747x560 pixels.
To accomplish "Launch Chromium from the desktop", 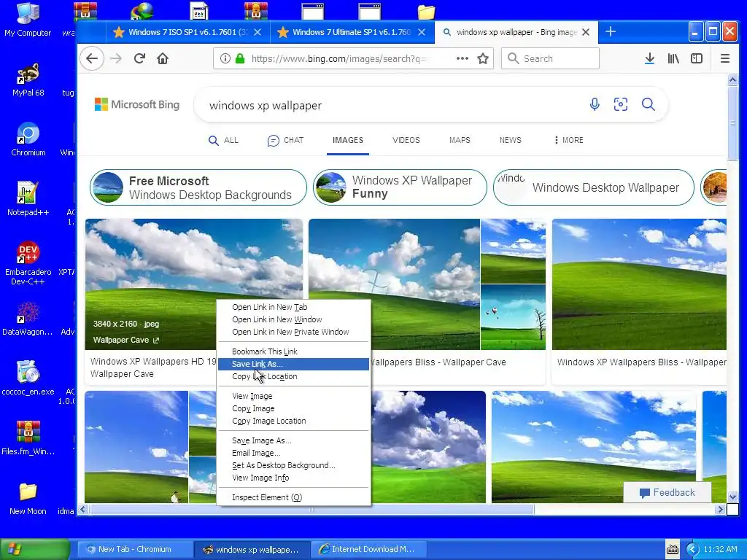I will pyautogui.click(x=28, y=140).
